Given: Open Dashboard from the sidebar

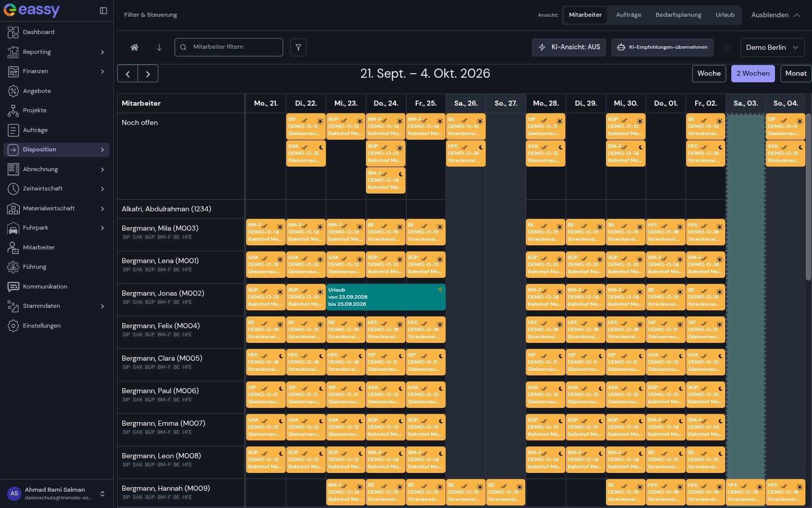Looking at the screenshot, I should tap(56, 32).
